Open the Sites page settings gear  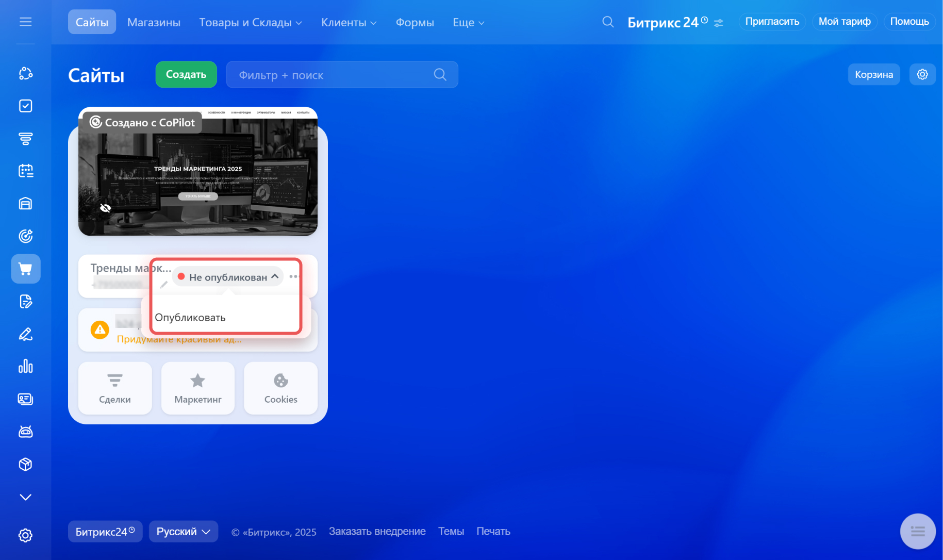pos(922,74)
